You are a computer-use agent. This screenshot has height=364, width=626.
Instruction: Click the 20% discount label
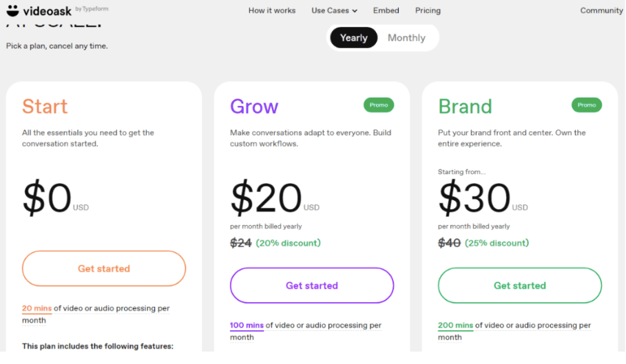tap(288, 243)
